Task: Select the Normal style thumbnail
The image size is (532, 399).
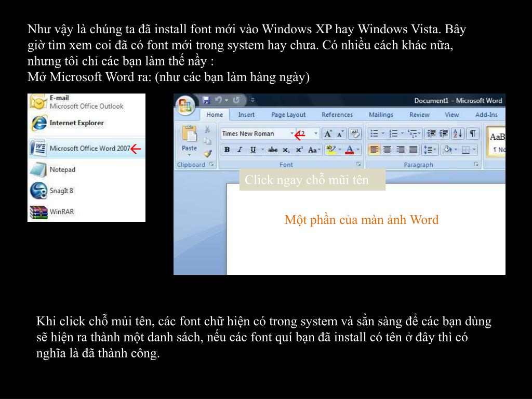Action: pos(496,141)
